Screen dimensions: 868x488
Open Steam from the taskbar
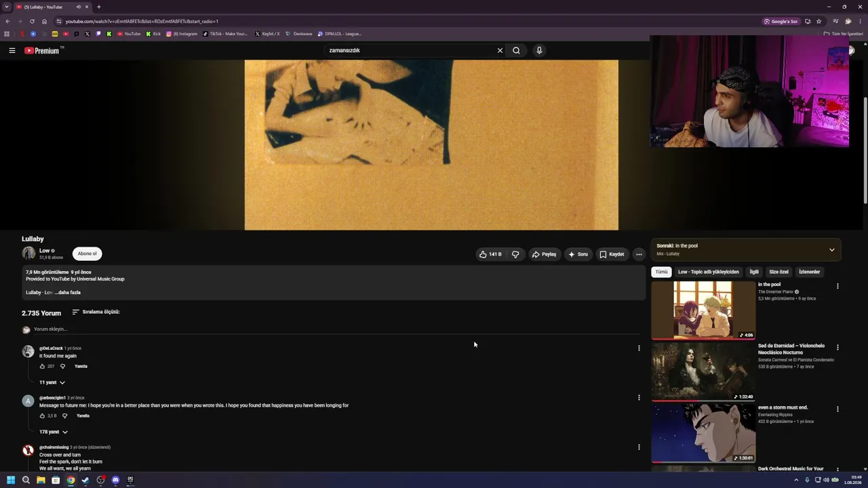pos(85,480)
